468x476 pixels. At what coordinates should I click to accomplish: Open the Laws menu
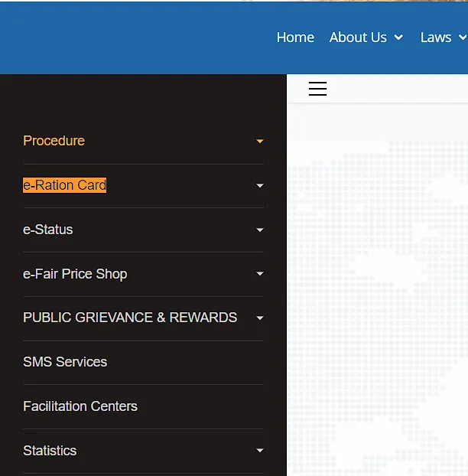click(x=436, y=37)
